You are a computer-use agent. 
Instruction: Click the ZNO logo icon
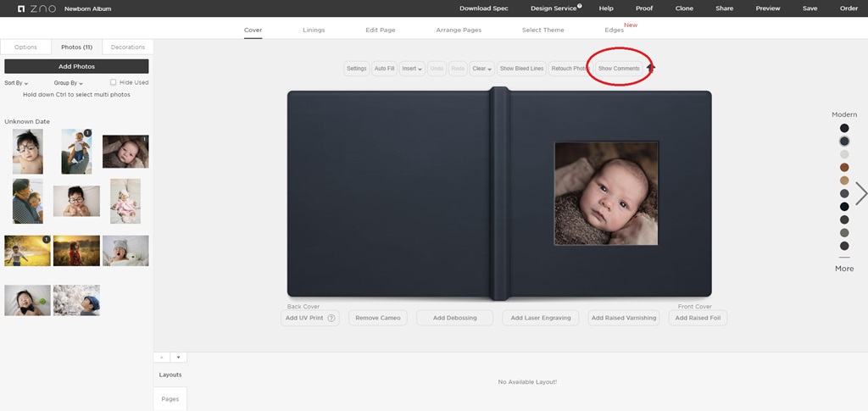(x=21, y=8)
